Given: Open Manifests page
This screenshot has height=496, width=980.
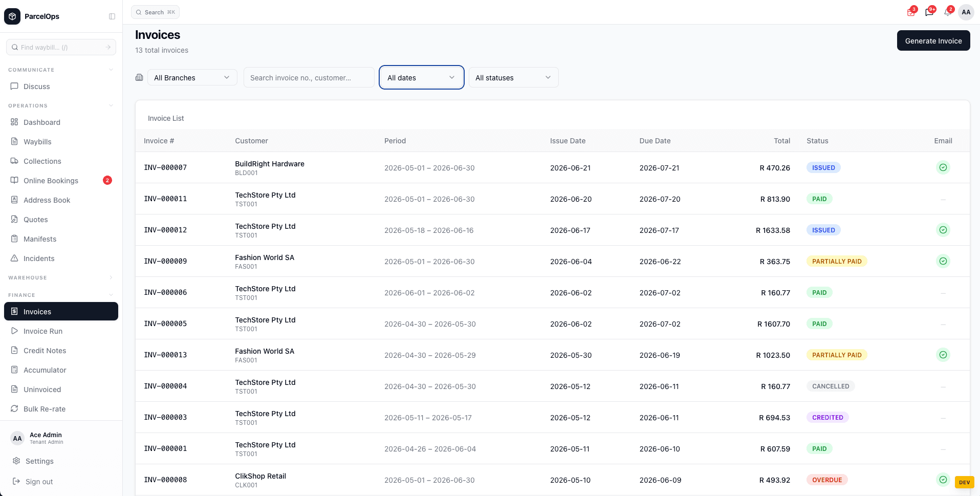Looking at the screenshot, I should (61, 239).
